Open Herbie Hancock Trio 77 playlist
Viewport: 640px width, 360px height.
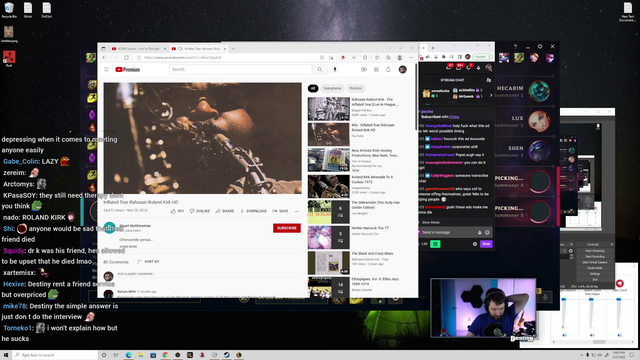pos(329,237)
